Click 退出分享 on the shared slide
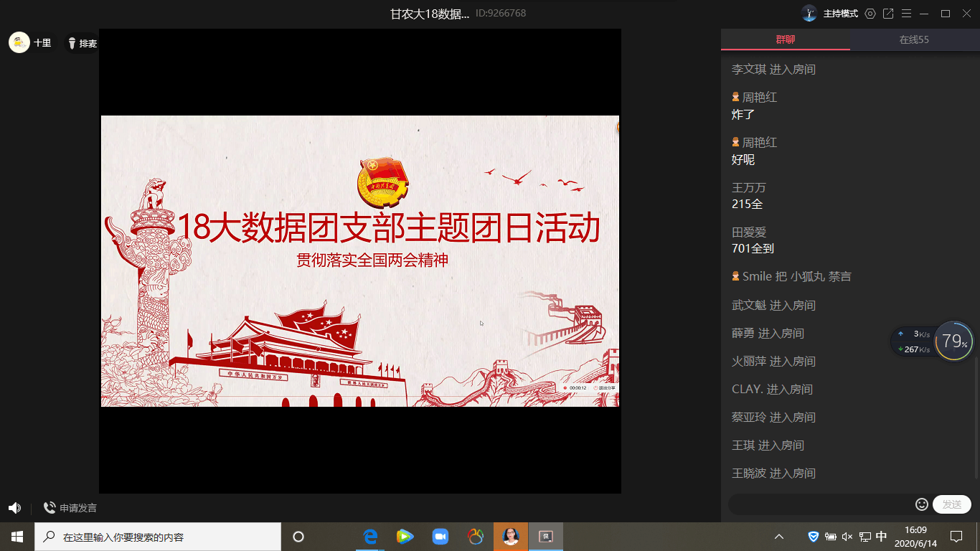Image resolution: width=980 pixels, height=551 pixels. point(604,388)
